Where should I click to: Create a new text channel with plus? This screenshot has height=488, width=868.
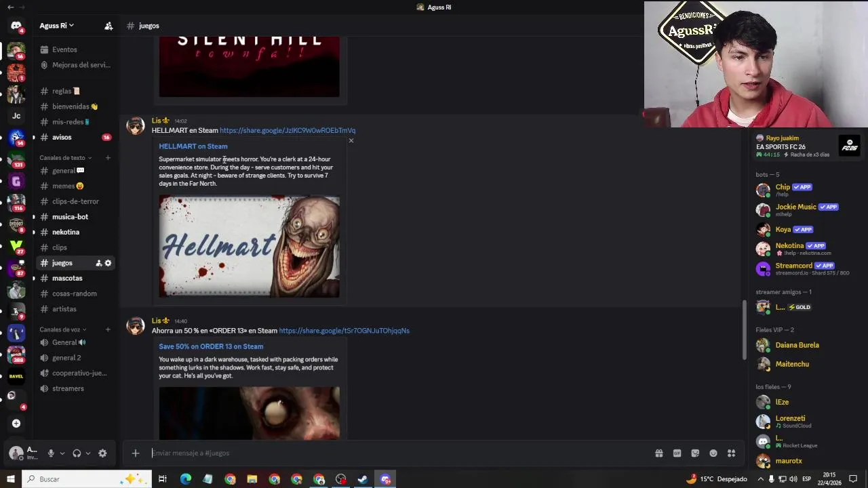(x=108, y=158)
